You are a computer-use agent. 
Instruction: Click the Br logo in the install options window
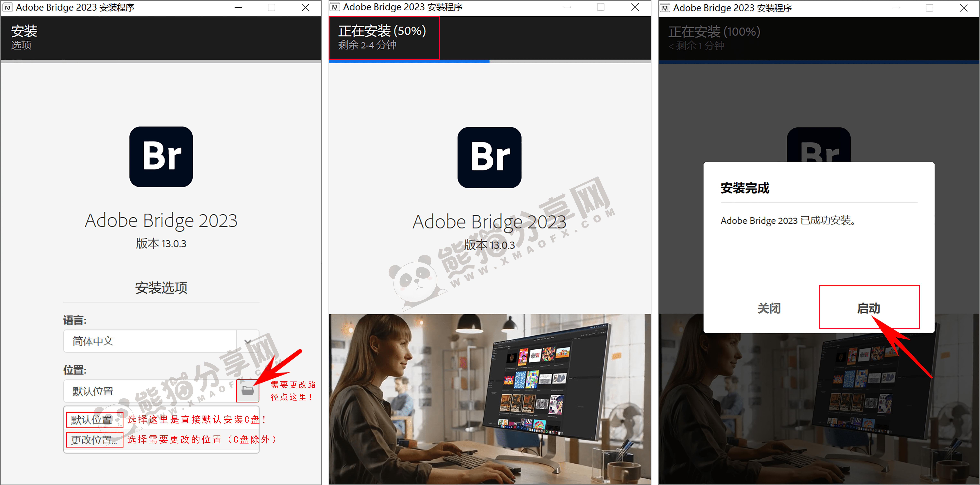point(161,157)
